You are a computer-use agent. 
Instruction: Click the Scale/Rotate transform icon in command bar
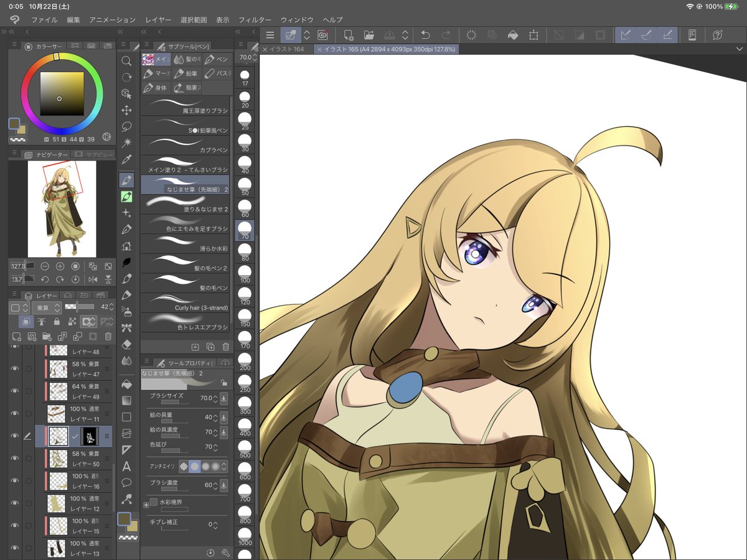point(533,35)
